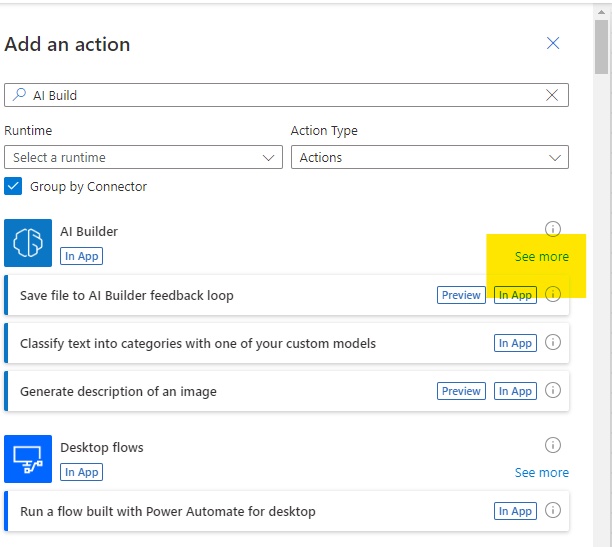Expand the Action Type Actions dropdown

(x=430, y=157)
